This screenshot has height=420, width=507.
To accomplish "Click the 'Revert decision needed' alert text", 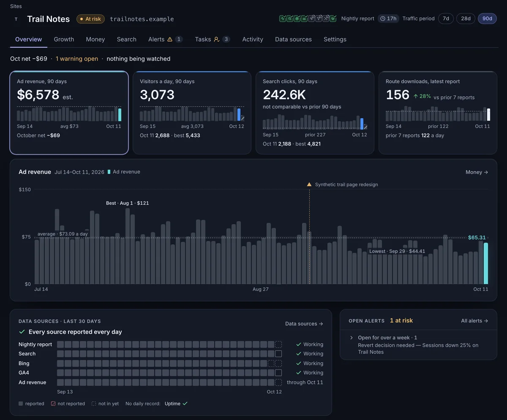I will coord(418,348).
